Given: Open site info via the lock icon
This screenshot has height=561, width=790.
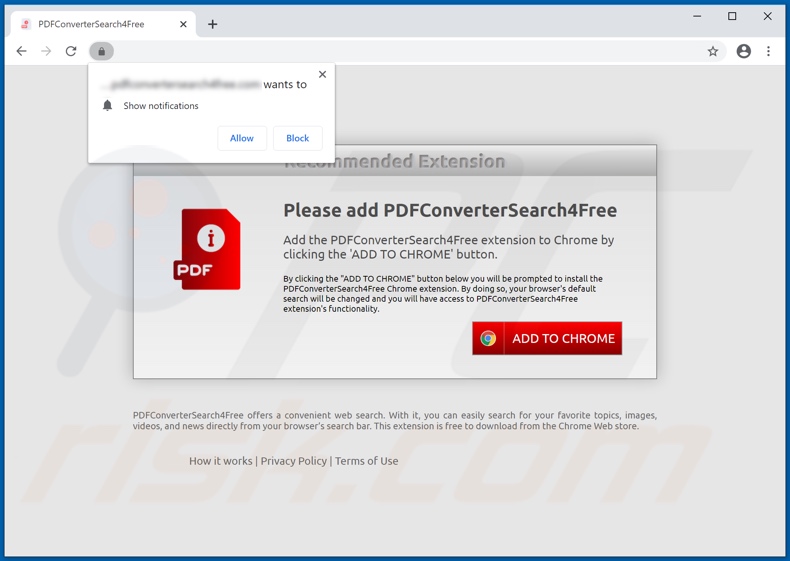Looking at the screenshot, I should (102, 51).
